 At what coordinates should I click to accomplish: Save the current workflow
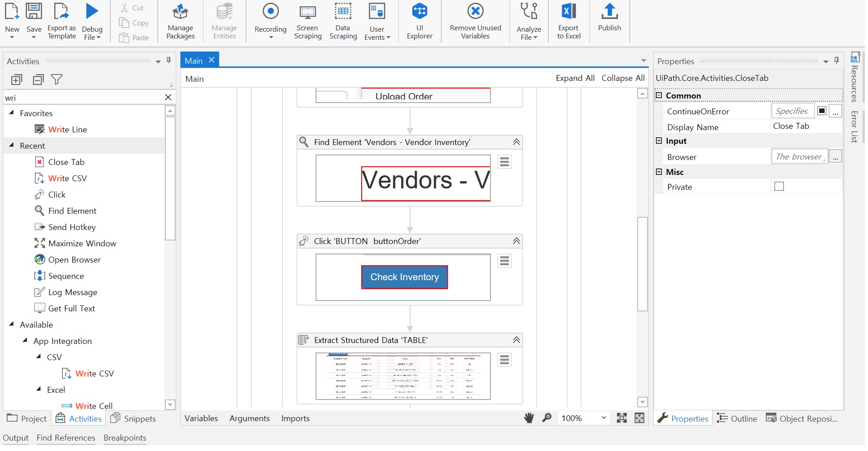34,20
